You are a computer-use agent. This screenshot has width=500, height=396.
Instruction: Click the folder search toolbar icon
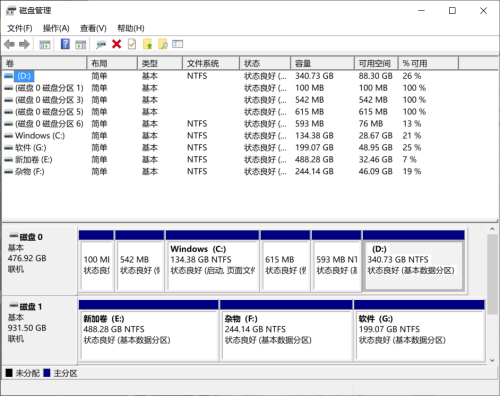(163, 44)
